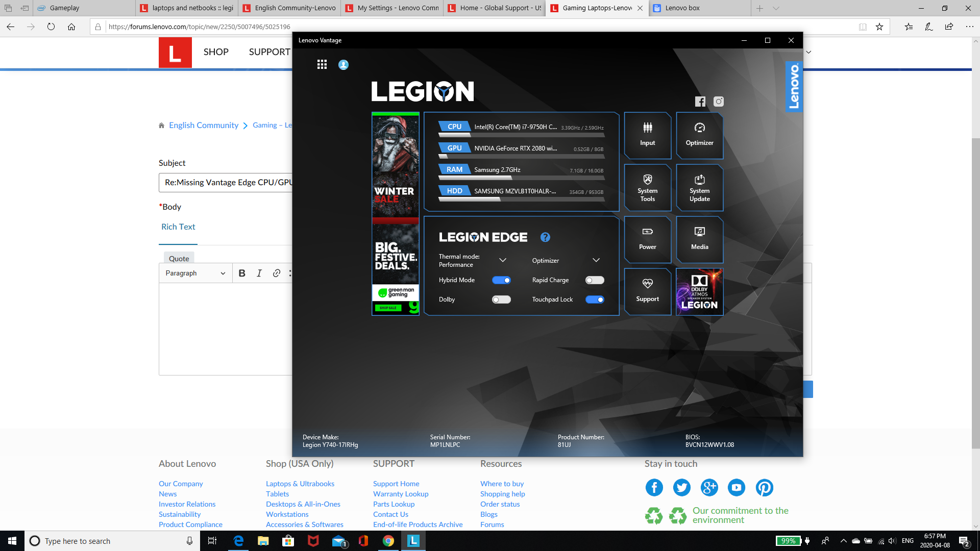980x551 pixels.
Task: Toggle Touchpad Lock switch
Action: (x=595, y=299)
